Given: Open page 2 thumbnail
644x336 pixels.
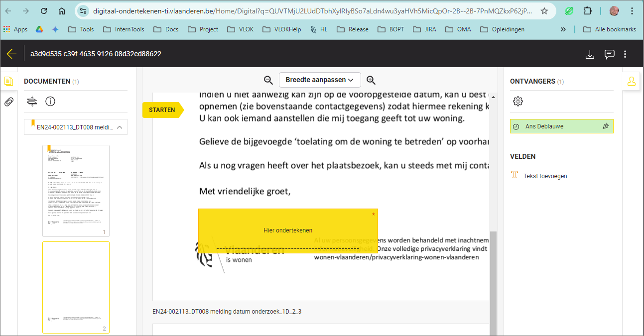Looking at the screenshot, I should [x=76, y=287].
